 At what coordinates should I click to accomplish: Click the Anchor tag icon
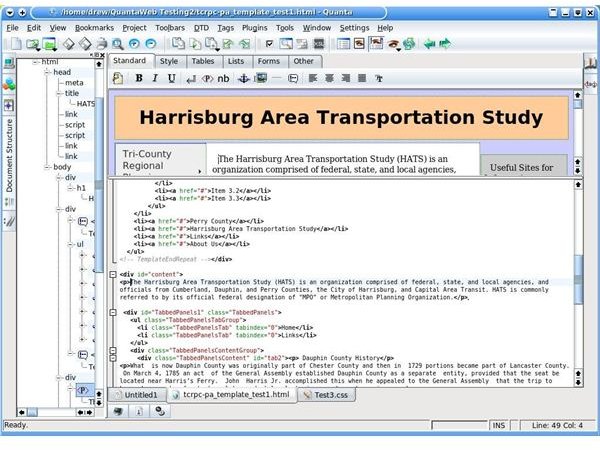tap(243, 79)
